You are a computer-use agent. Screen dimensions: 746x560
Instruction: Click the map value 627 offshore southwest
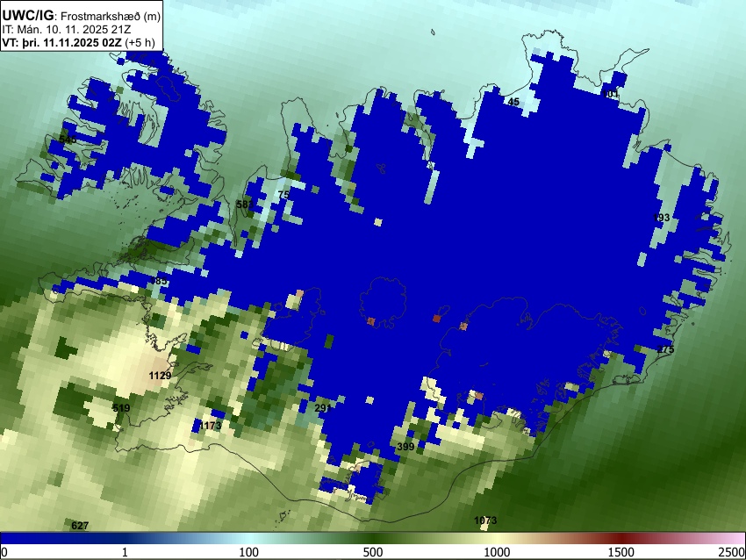80,525
